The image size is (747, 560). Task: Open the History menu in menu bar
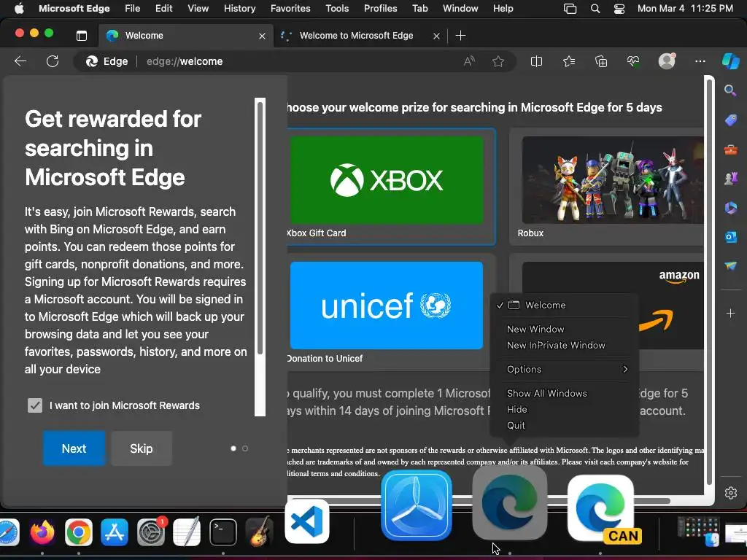pos(239,9)
